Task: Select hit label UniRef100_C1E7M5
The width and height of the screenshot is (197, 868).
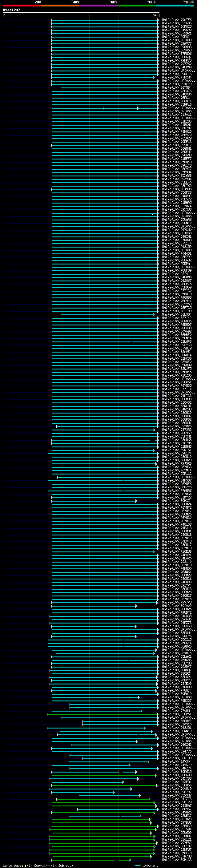Action: pyautogui.click(x=177, y=443)
